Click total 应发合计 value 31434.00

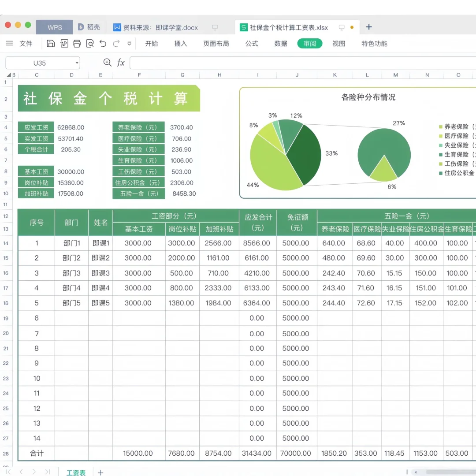(257, 453)
